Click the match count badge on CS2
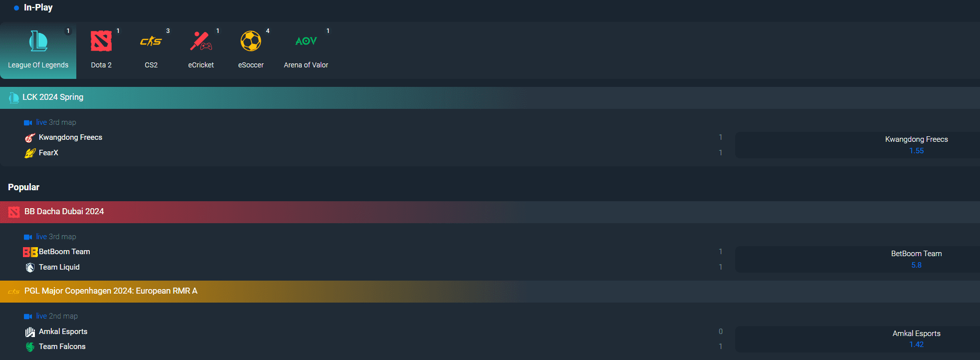The width and height of the screenshot is (980, 360). (168, 31)
